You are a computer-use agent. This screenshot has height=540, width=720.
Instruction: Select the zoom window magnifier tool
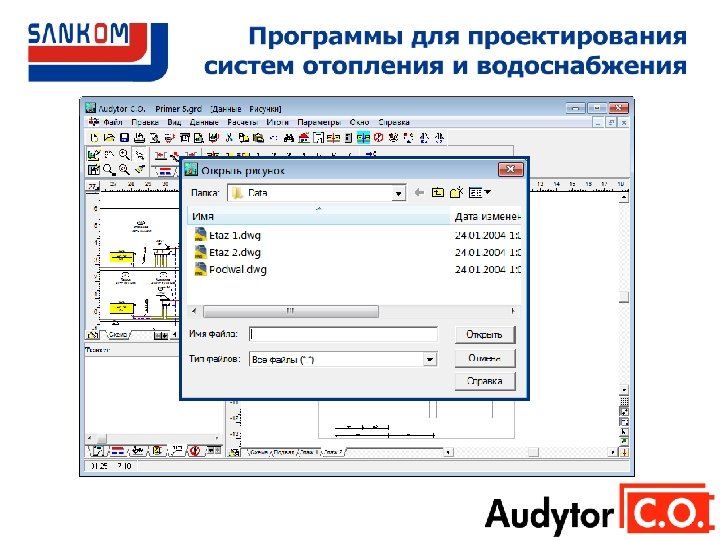109,170
